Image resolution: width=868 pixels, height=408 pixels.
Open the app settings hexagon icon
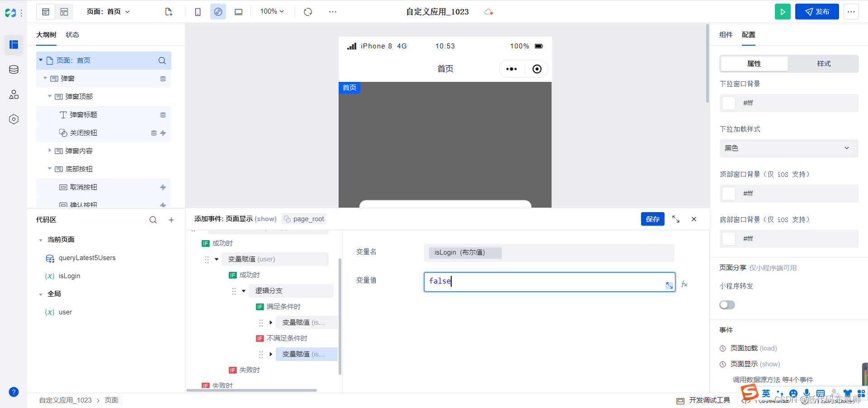point(14,119)
